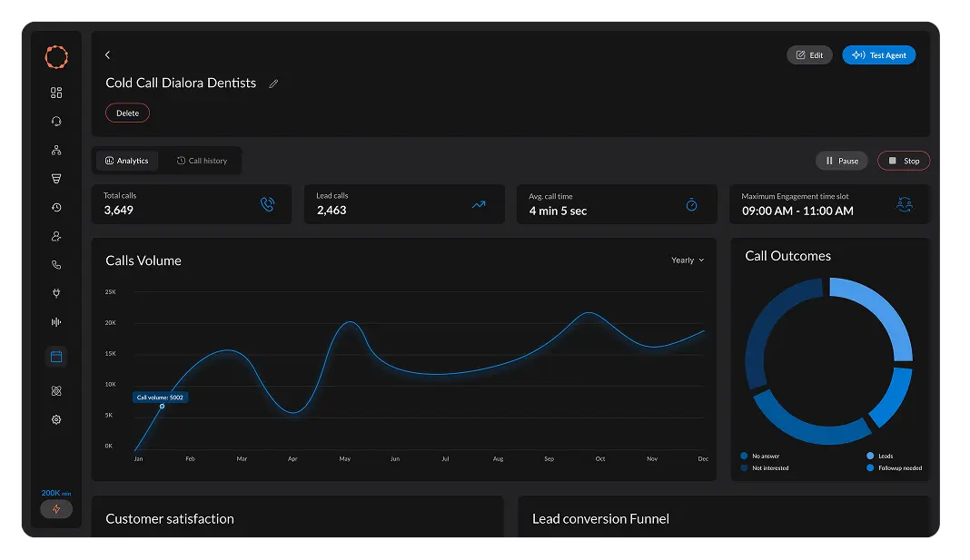Select the highlighted calendar icon in sidebar
The height and width of the screenshot is (560, 970).
pyautogui.click(x=56, y=357)
